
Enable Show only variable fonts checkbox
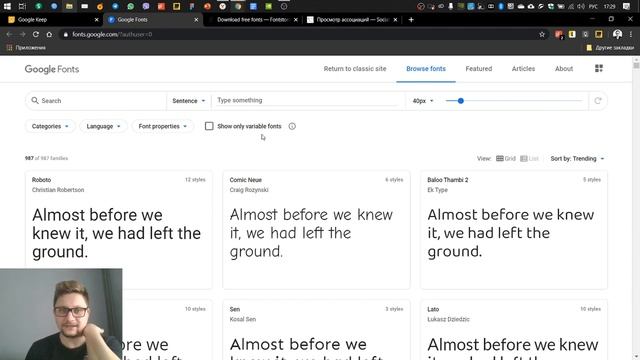pyautogui.click(x=209, y=126)
